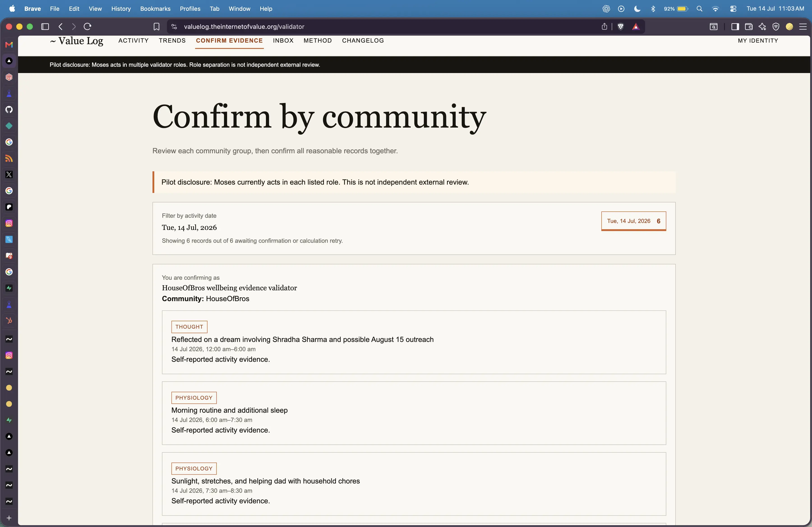This screenshot has height=527, width=812.
Task: Open the Window menu
Action: click(239, 9)
